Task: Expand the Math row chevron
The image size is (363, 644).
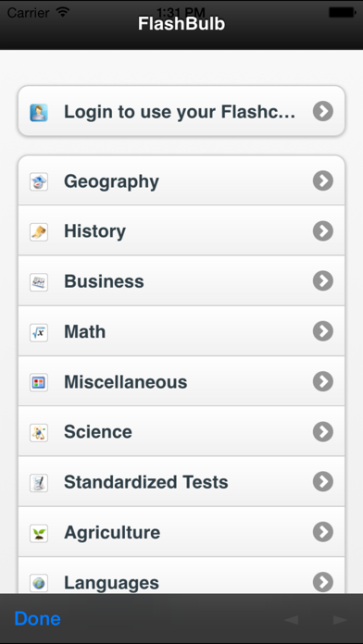Action: [323, 331]
